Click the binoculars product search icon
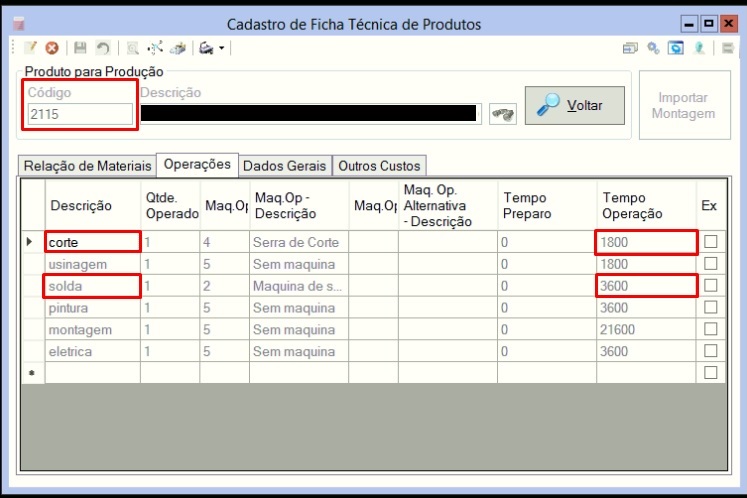The width and height of the screenshot is (747, 498). pyautogui.click(x=503, y=114)
